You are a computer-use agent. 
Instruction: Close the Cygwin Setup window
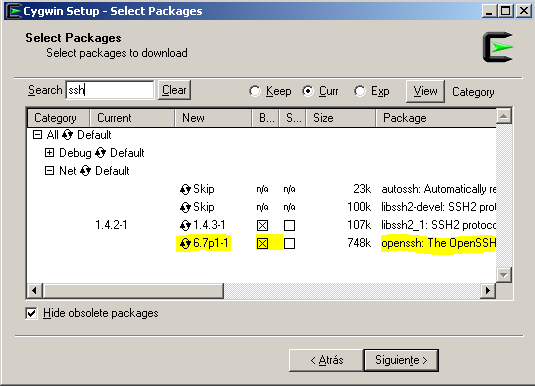point(524,11)
